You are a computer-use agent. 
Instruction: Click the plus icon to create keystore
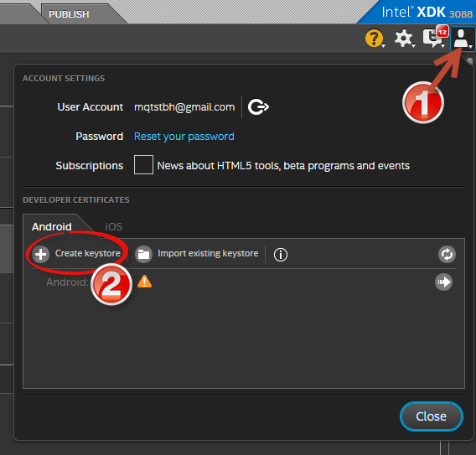[41, 254]
